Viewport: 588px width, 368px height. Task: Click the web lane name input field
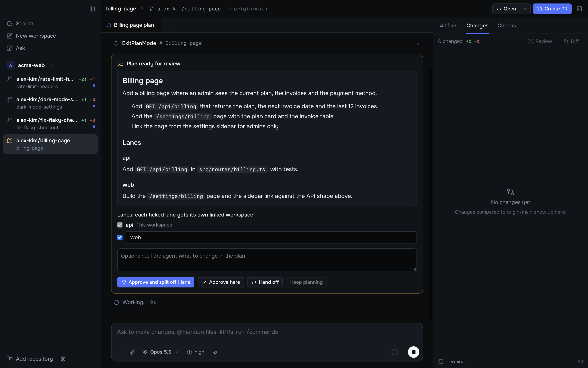(271, 237)
